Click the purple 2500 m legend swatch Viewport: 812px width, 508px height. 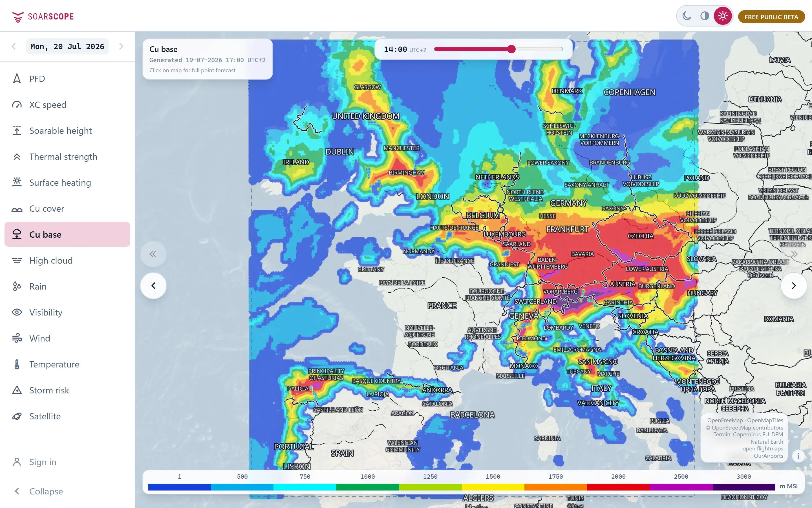pos(681,487)
